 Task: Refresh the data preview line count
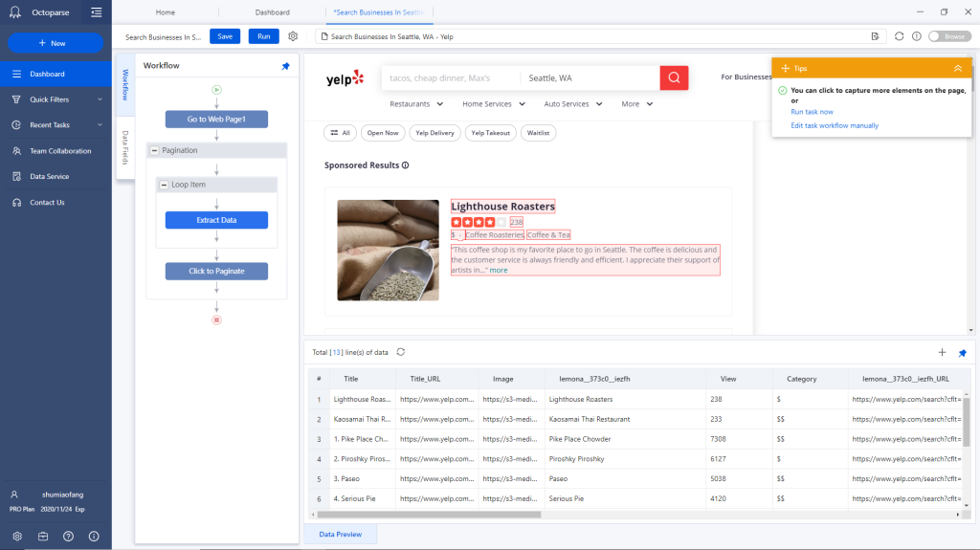(x=401, y=352)
